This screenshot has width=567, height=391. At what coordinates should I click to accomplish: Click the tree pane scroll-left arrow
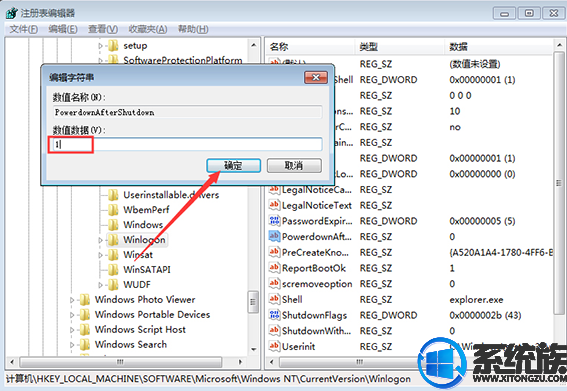[x=12, y=362]
